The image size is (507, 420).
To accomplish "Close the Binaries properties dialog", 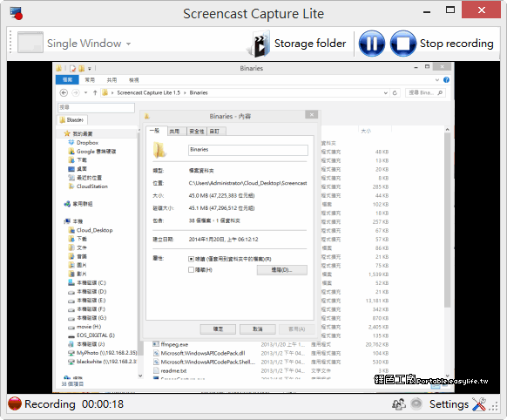I will click(311, 115).
